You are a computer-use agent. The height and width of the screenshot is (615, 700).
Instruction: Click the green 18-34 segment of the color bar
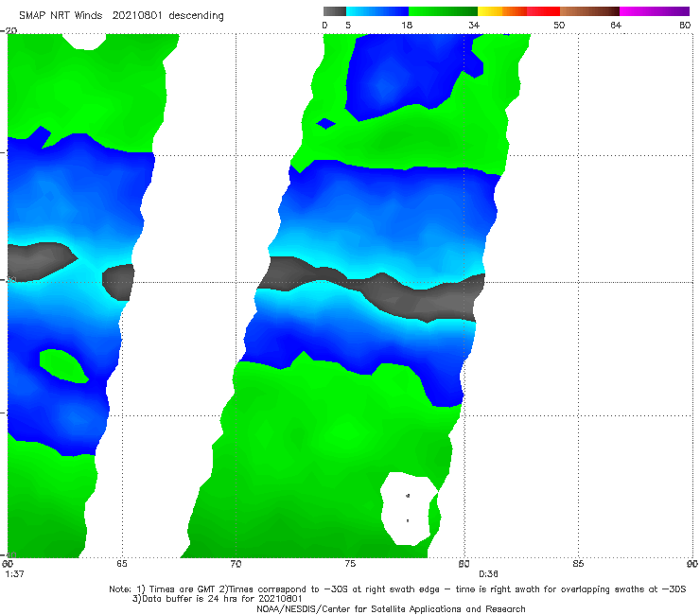pyautogui.click(x=443, y=11)
